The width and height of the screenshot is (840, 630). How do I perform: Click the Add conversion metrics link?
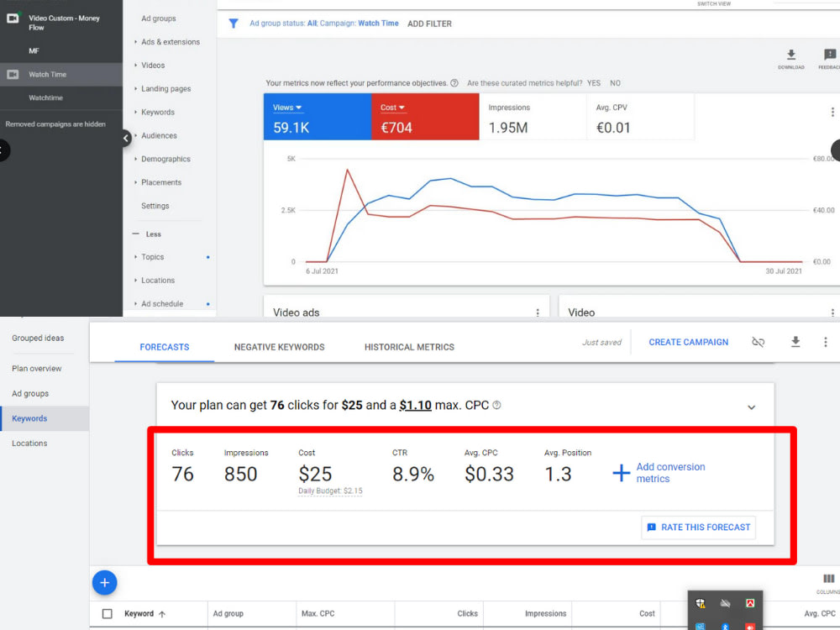click(670, 473)
